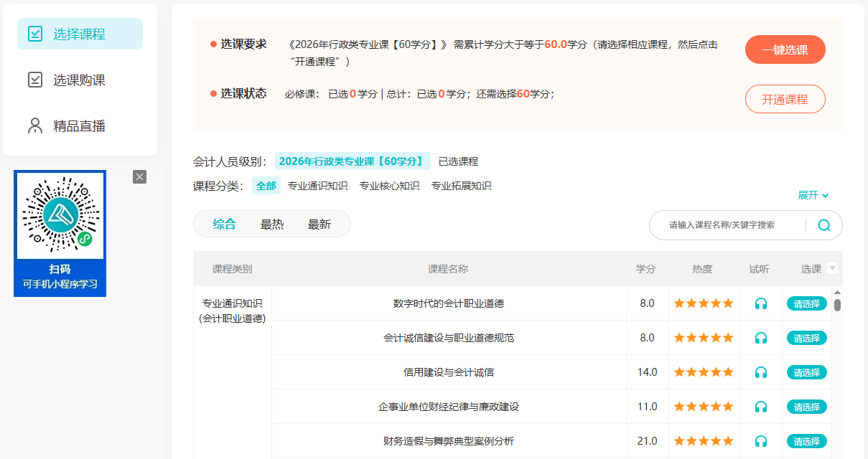868x459 pixels.
Task: Click course name 数字时代的会计职业道德
Action: pos(449,303)
